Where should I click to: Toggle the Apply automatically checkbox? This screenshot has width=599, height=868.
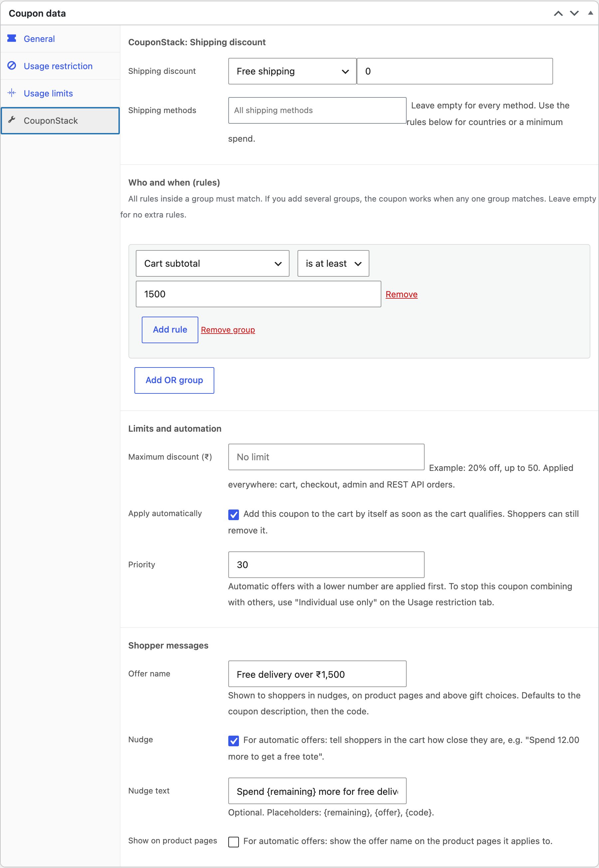click(234, 515)
